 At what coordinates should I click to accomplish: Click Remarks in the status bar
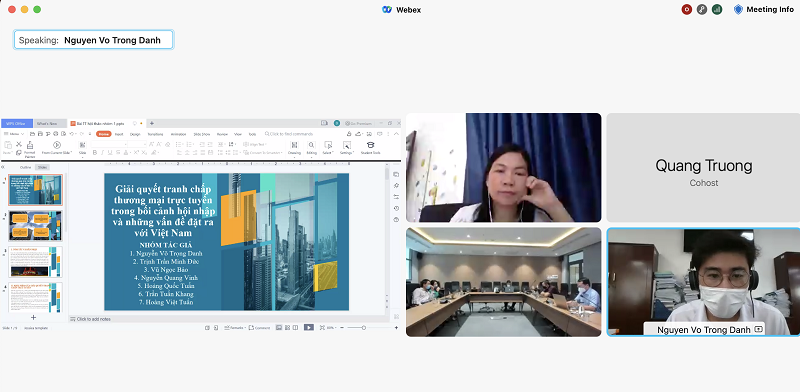(234, 328)
